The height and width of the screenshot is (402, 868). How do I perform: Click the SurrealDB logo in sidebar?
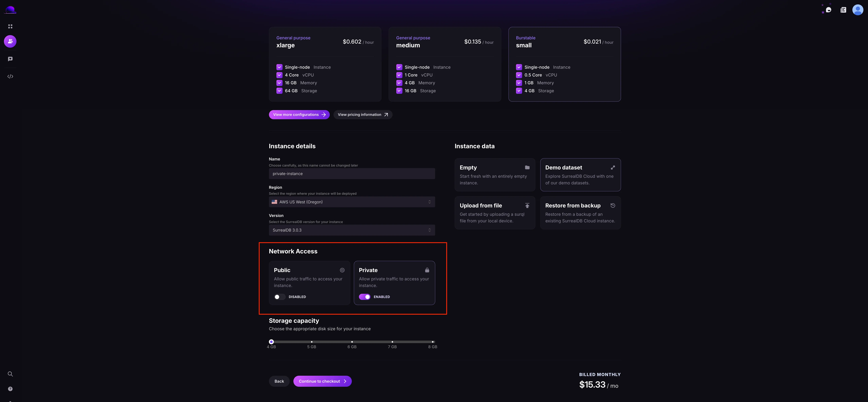click(10, 10)
